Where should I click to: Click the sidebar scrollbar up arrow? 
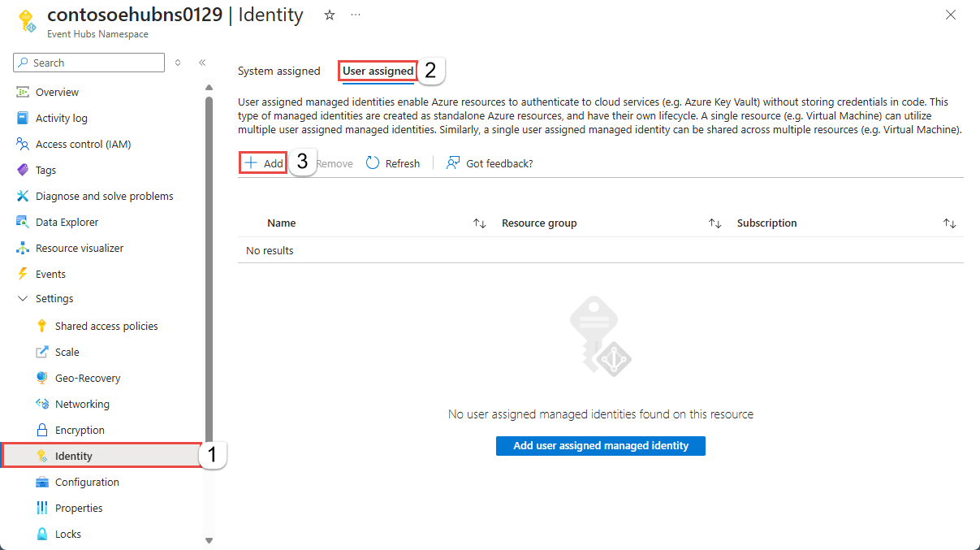[209, 88]
